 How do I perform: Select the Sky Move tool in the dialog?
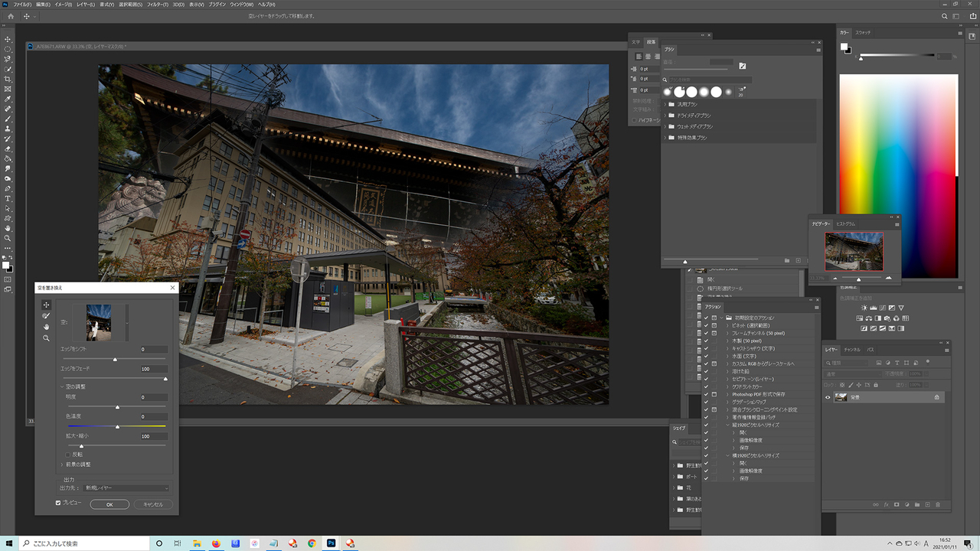click(47, 305)
